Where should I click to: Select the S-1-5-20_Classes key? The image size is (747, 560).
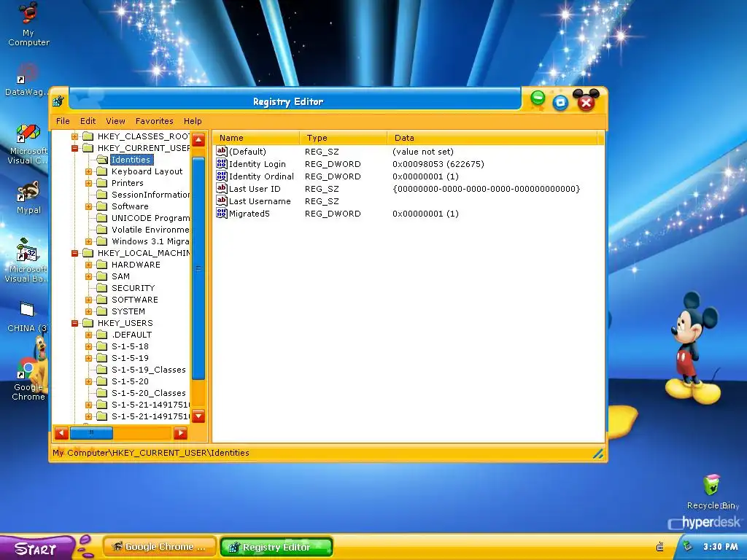(149, 393)
